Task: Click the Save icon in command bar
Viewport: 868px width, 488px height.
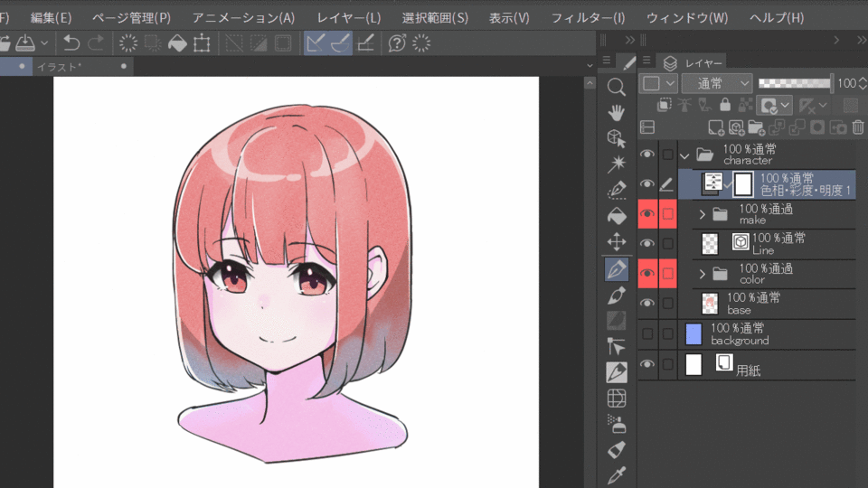Action: point(25,42)
